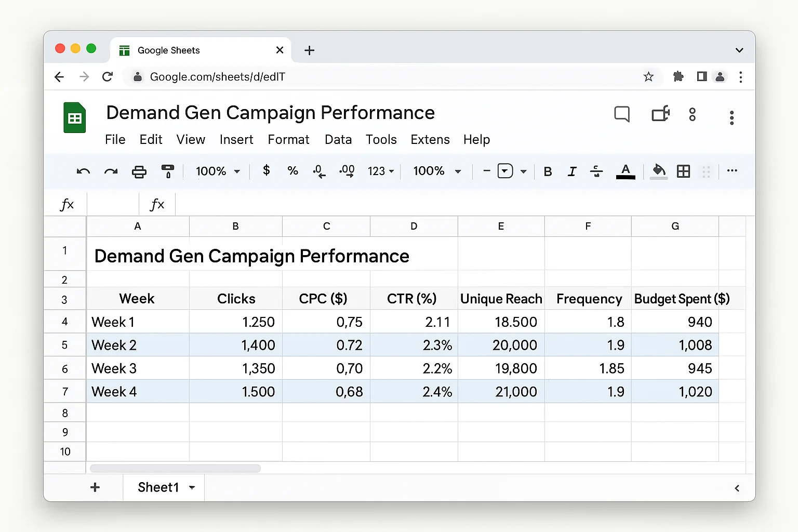
Task: Select cell with Week 3 label
Action: pos(137,368)
